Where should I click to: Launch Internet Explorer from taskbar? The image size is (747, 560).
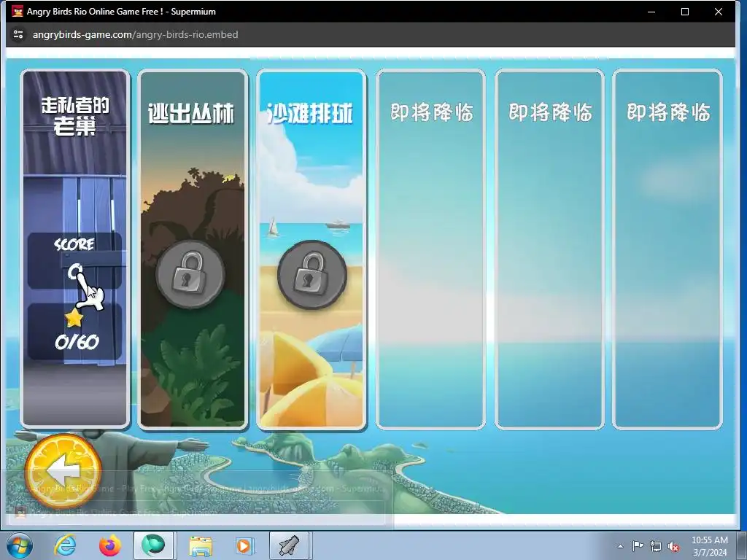coord(65,545)
